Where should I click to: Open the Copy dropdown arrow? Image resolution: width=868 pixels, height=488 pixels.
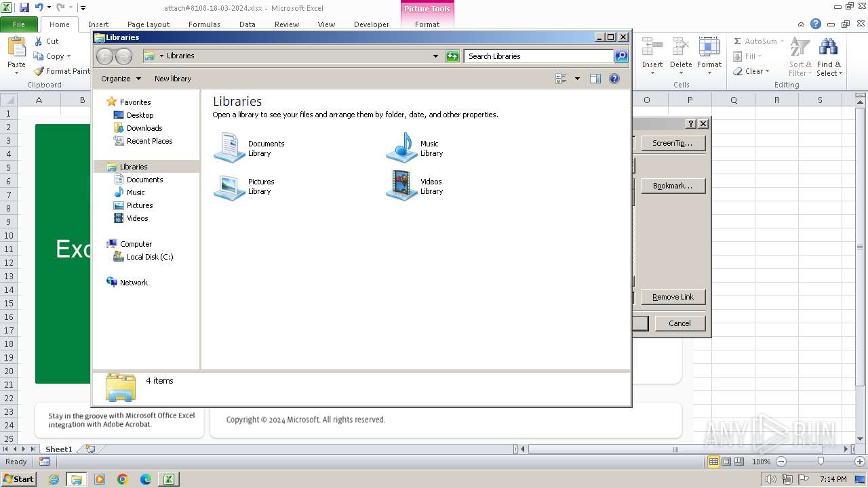pos(68,56)
